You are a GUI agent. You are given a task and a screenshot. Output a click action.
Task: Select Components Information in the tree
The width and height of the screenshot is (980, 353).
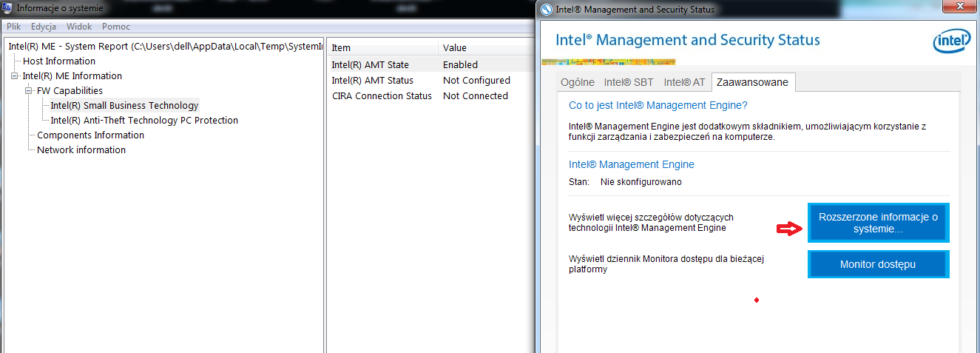click(x=90, y=135)
